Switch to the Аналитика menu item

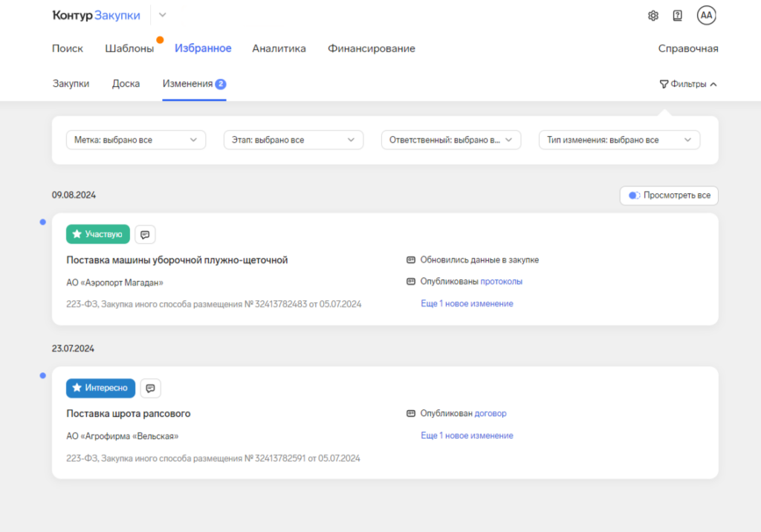[x=279, y=48]
